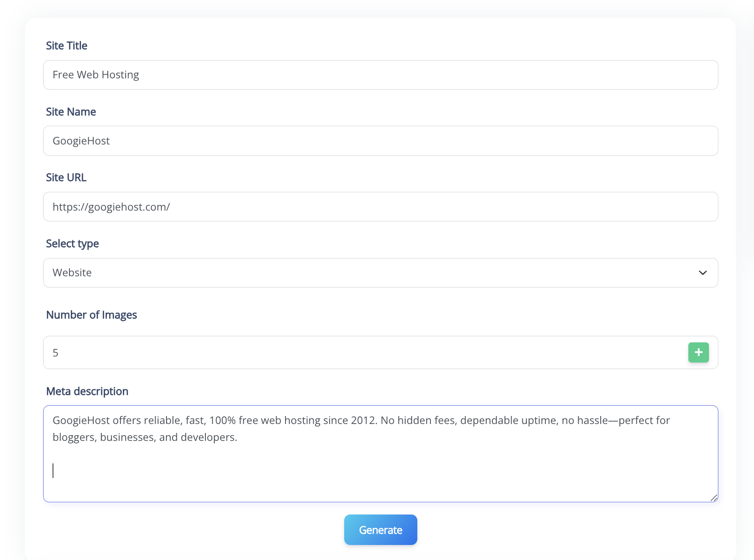Click into the Site Name field

pyautogui.click(x=380, y=141)
